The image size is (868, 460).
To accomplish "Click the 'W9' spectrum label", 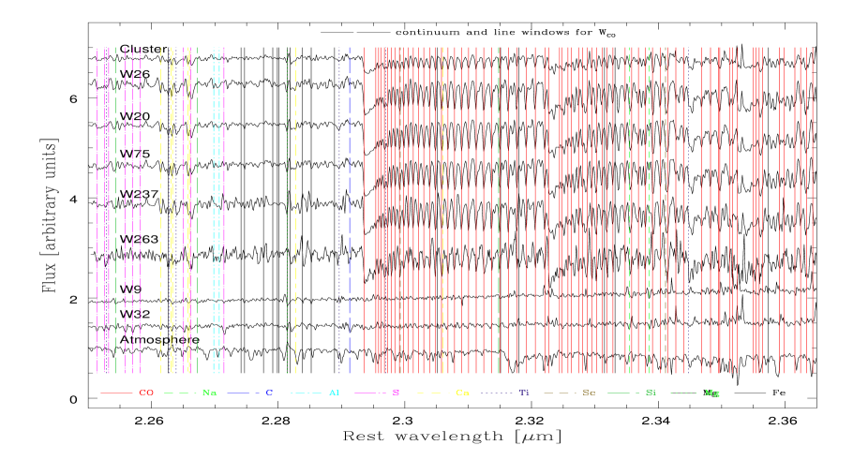I will (130, 289).
